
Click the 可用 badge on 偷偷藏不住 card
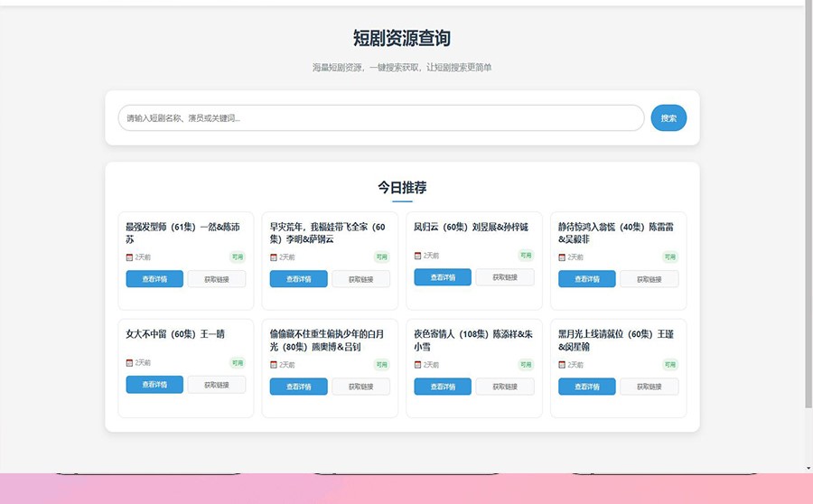[x=381, y=365]
